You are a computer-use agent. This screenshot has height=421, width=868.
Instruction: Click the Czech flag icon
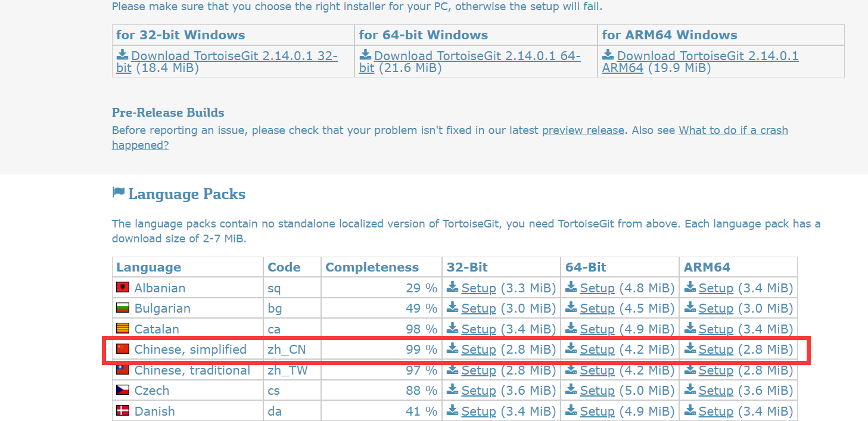tap(123, 391)
